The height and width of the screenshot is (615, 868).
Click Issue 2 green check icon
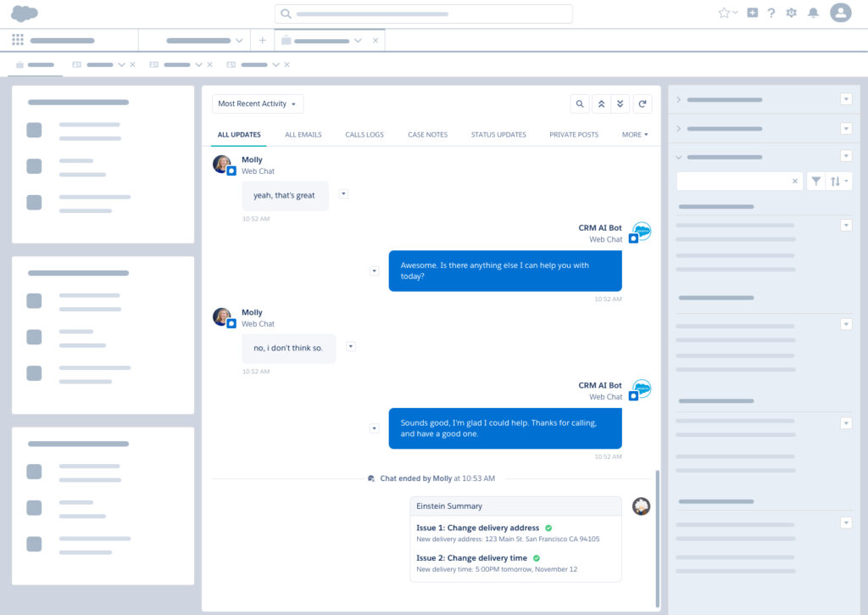(537, 558)
